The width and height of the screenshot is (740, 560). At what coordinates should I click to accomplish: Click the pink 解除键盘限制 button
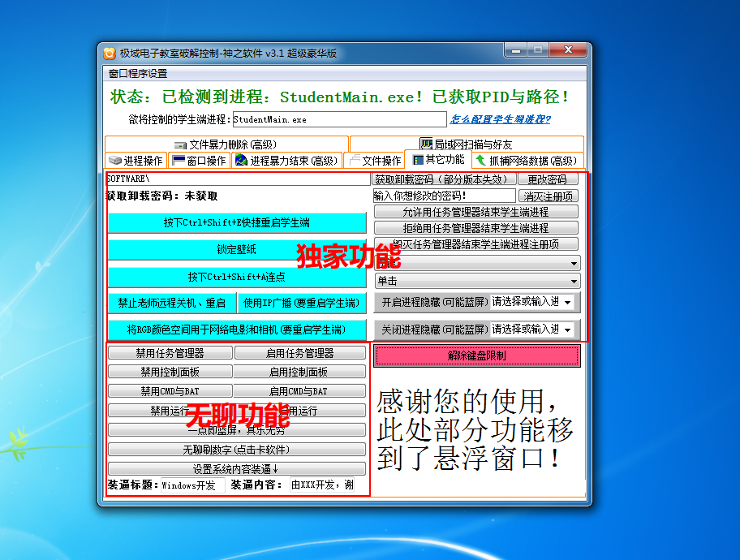click(477, 355)
